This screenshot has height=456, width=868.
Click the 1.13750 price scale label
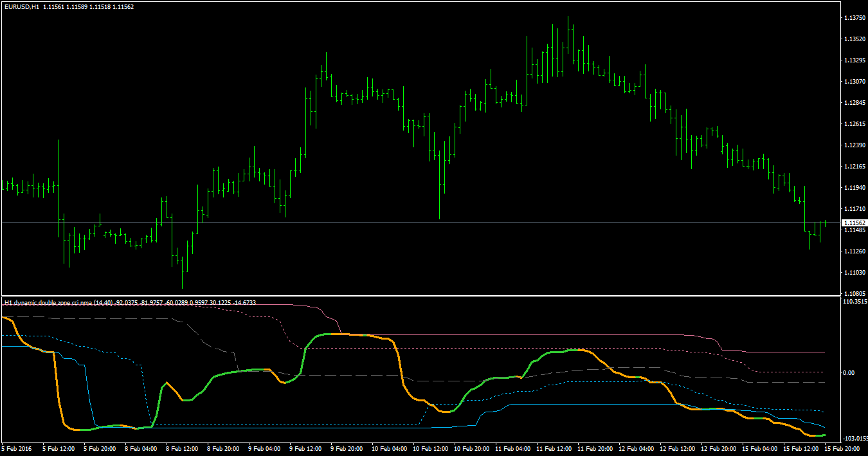(853, 18)
